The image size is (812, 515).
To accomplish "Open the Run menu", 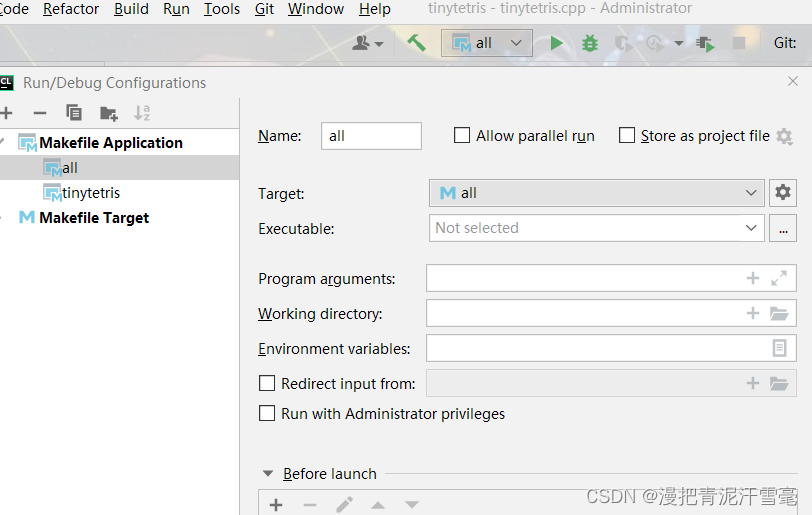I will tap(177, 9).
